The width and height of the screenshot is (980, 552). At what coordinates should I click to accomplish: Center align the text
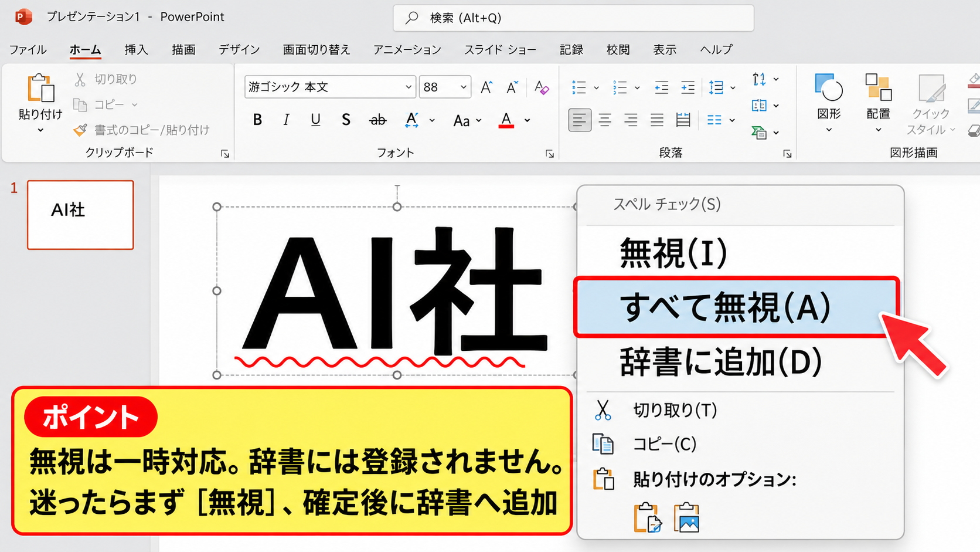(x=605, y=121)
